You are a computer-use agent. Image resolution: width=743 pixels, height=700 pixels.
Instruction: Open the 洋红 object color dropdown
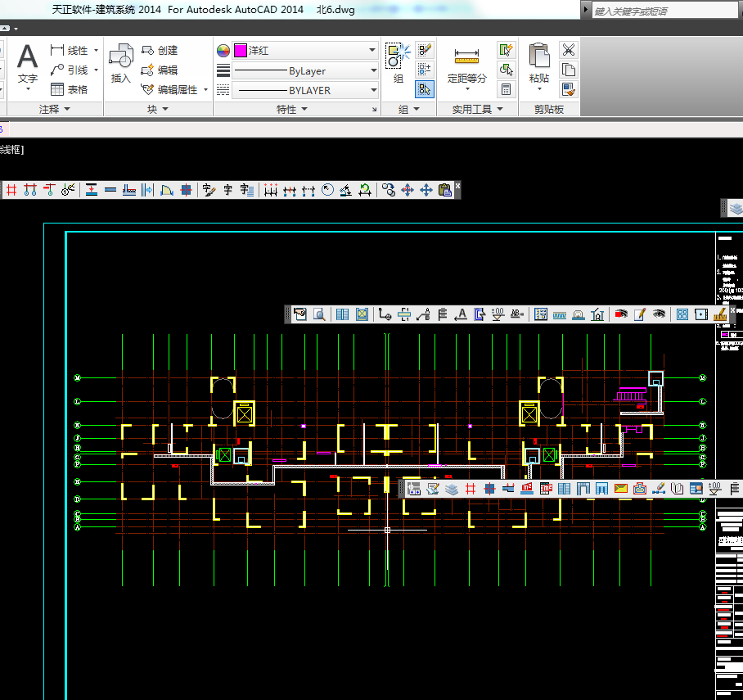(x=372, y=50)
